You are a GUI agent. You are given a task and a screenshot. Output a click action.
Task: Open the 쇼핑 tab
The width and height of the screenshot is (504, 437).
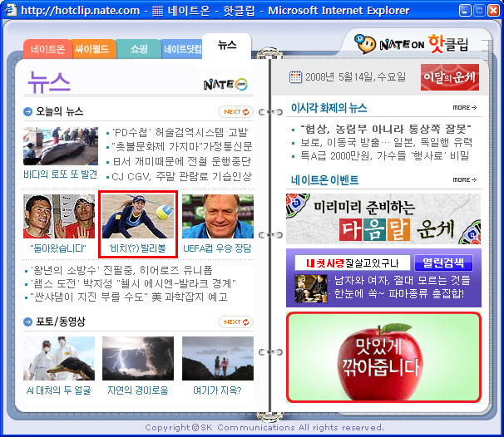139,49
